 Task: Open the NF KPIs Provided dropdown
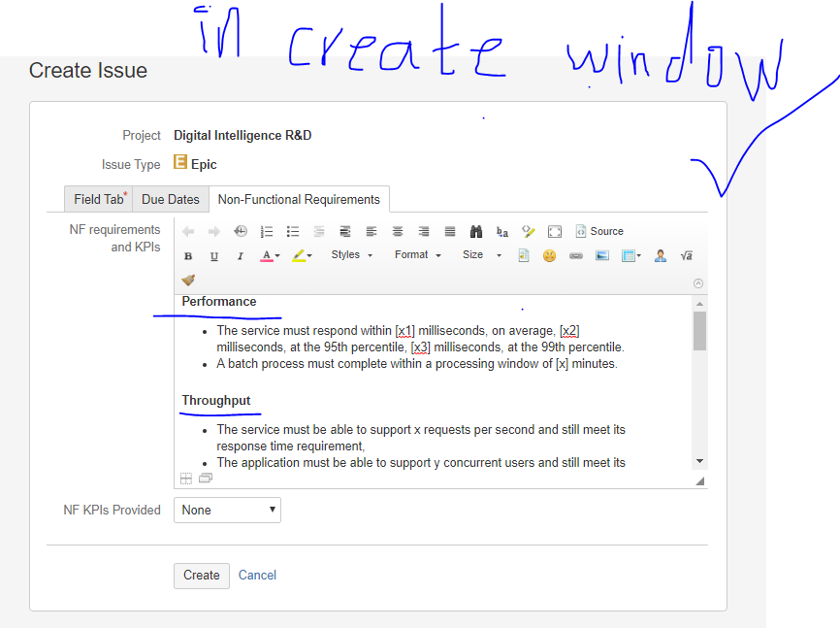point(226,509)
